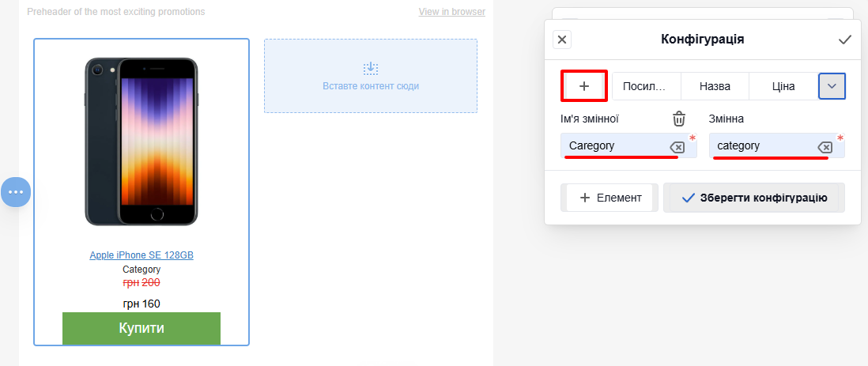Viewport: 868px width, 366px height.
Task: Delete variable with the trash icon
Action: click(679, 119)
